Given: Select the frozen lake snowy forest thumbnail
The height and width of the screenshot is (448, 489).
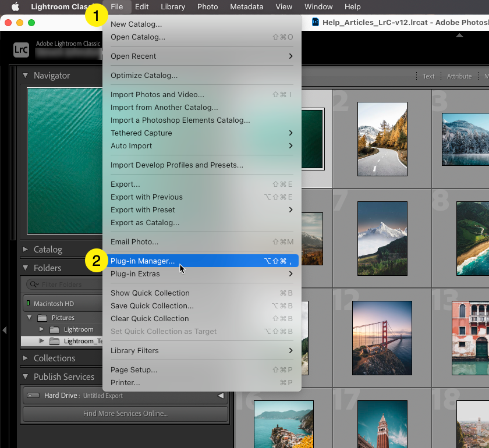Looking at the screenshot, I should pos(466,139).
